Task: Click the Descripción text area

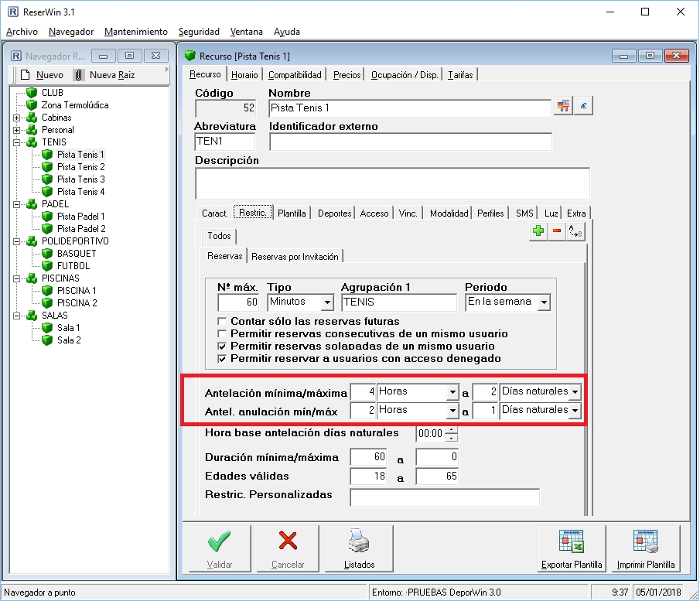Action: tap(392, 183)
